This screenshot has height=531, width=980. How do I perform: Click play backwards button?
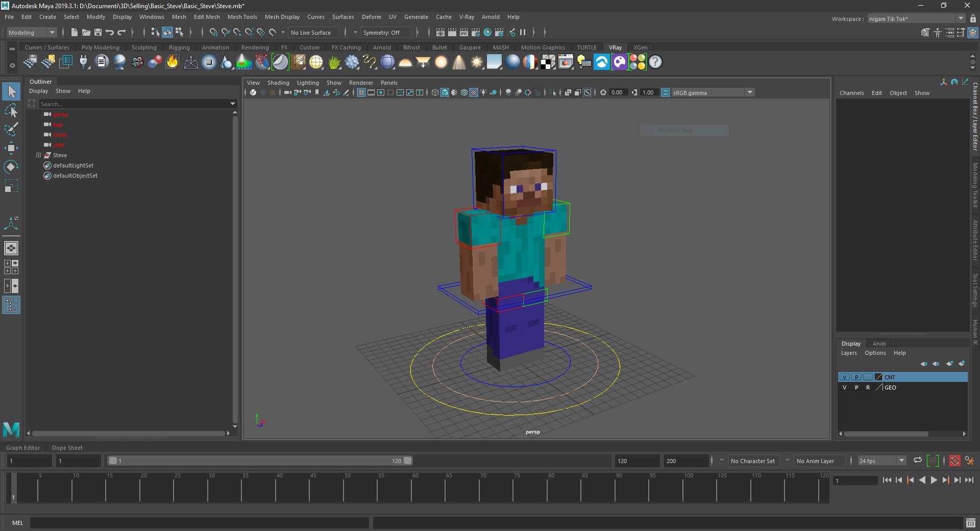pos(922,480)
